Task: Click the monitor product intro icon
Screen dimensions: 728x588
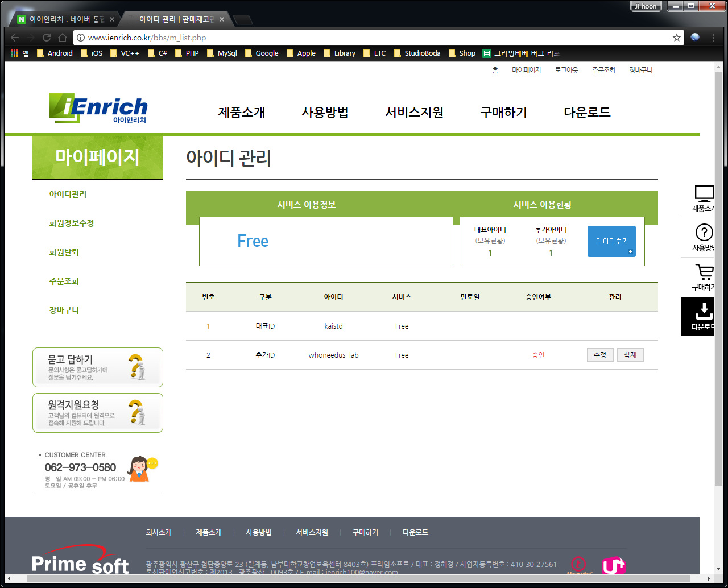Action: (704, 193)
